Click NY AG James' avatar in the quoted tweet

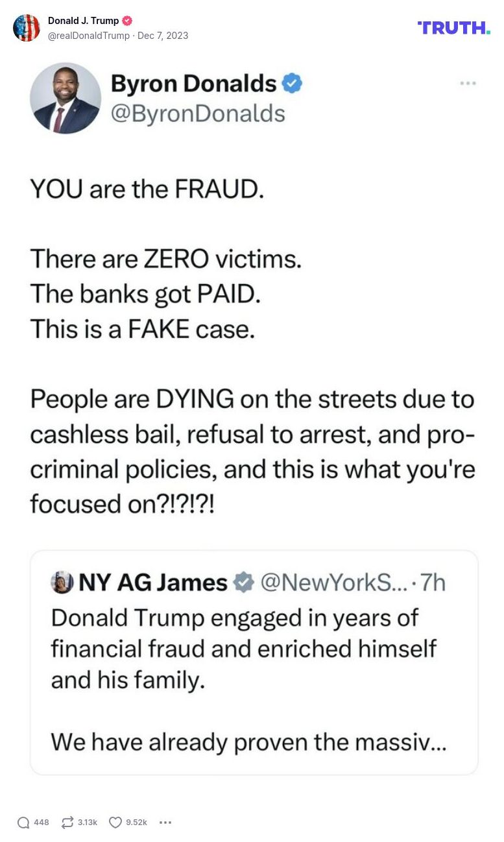[x=61, y=581]
